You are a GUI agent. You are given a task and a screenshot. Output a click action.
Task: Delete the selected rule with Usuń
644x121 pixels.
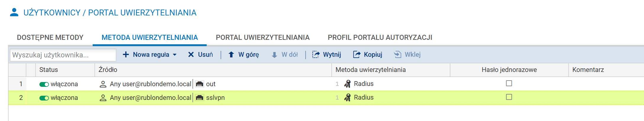[x=200, y=55]
